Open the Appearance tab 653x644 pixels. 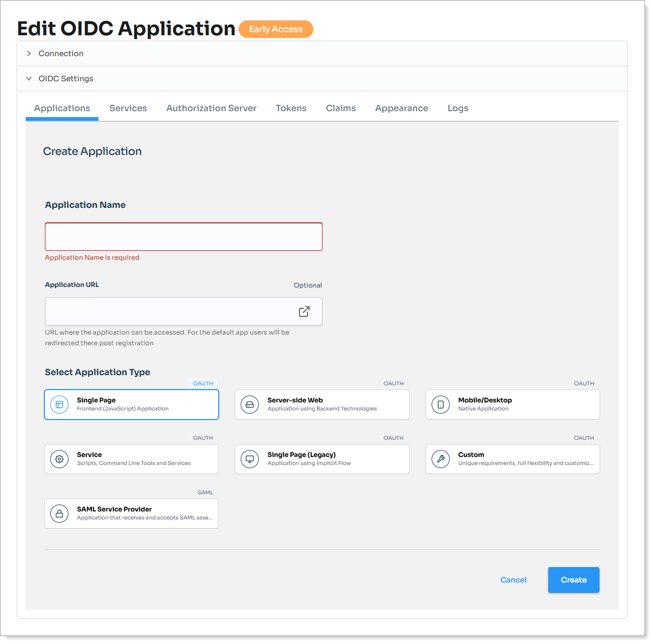(402, 108)
